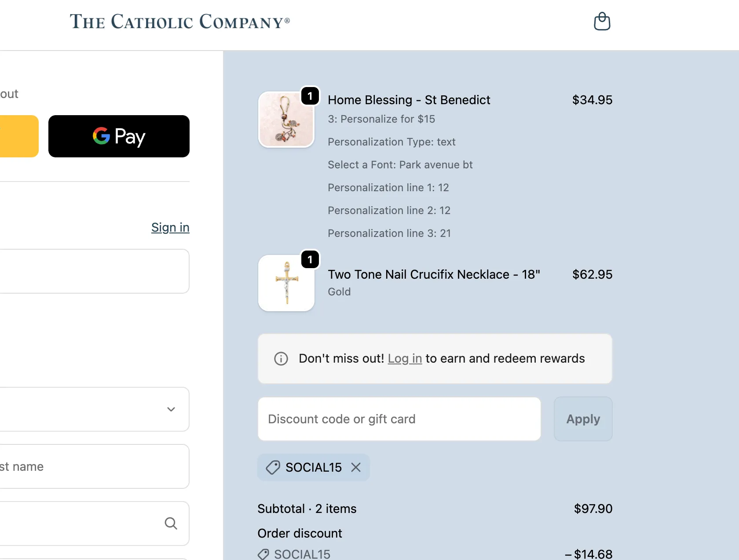Click the Two Tone Nail Crucifix thumbnail
The height and width of the screenshot is (560, 739).
pos(286,284)
